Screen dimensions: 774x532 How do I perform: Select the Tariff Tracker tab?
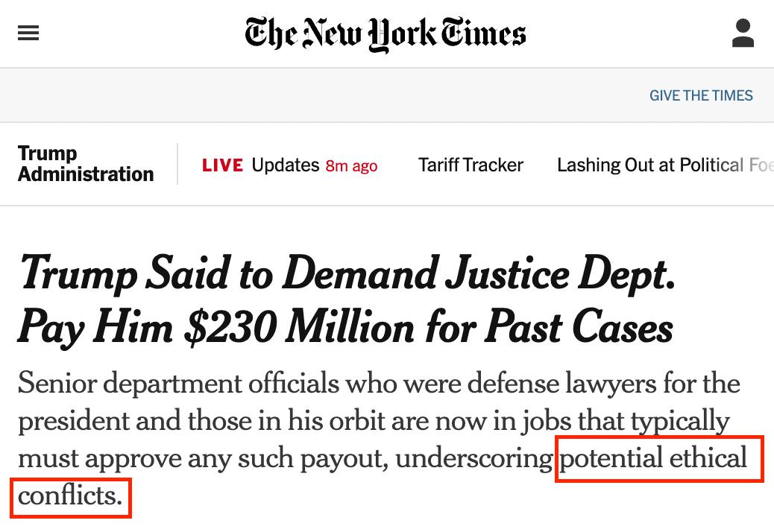point(471,165)
